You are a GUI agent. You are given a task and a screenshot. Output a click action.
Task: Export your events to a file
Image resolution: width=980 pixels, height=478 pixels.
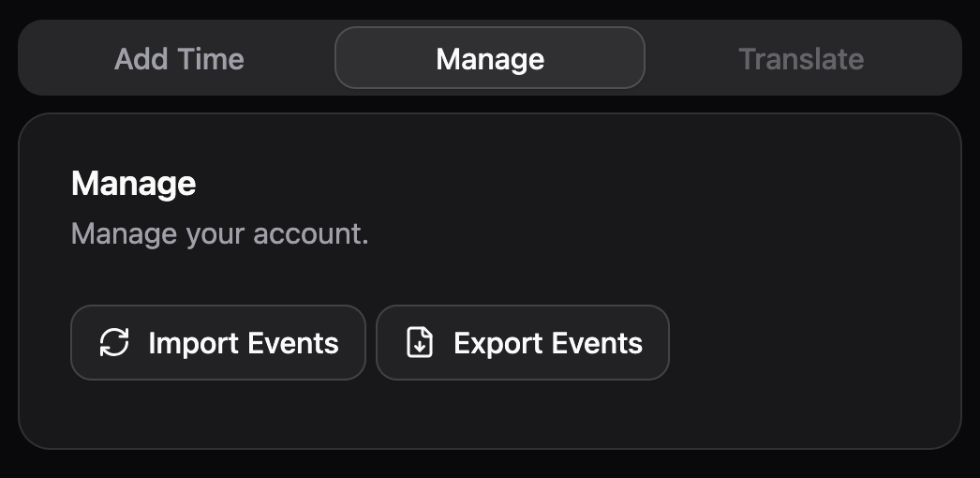(523, 342)
